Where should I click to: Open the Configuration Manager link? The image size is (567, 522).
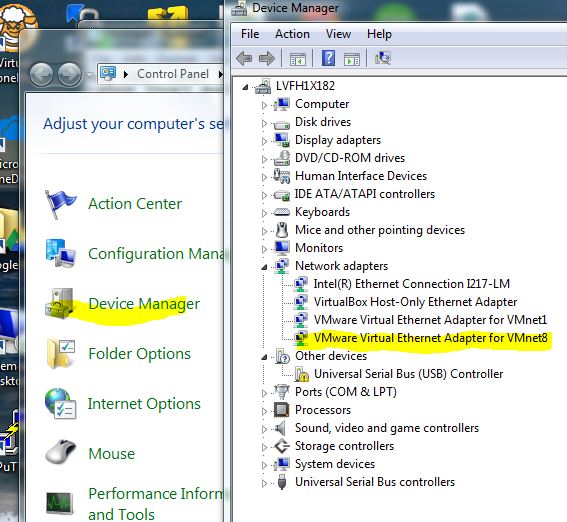pyautogui.click(x=156, y=254)
